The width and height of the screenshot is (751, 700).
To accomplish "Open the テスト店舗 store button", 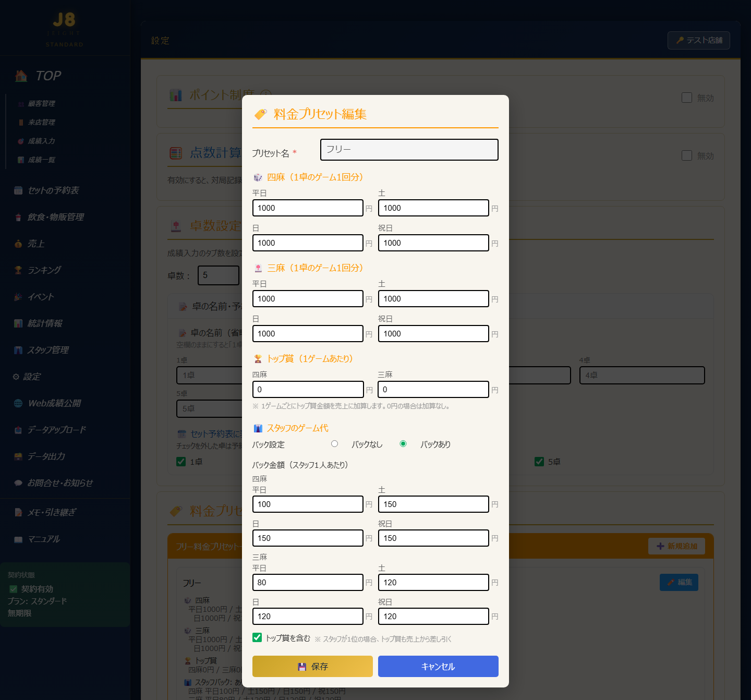I will tap(699, 40).
